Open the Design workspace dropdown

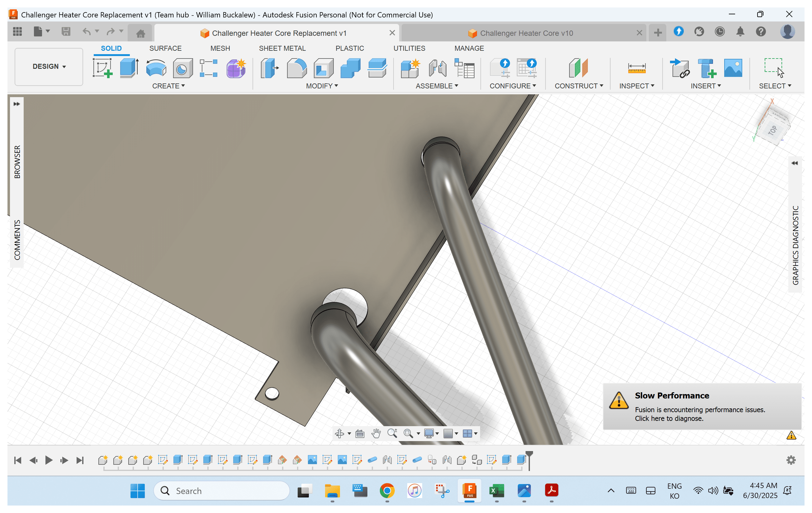coord(49,66)
